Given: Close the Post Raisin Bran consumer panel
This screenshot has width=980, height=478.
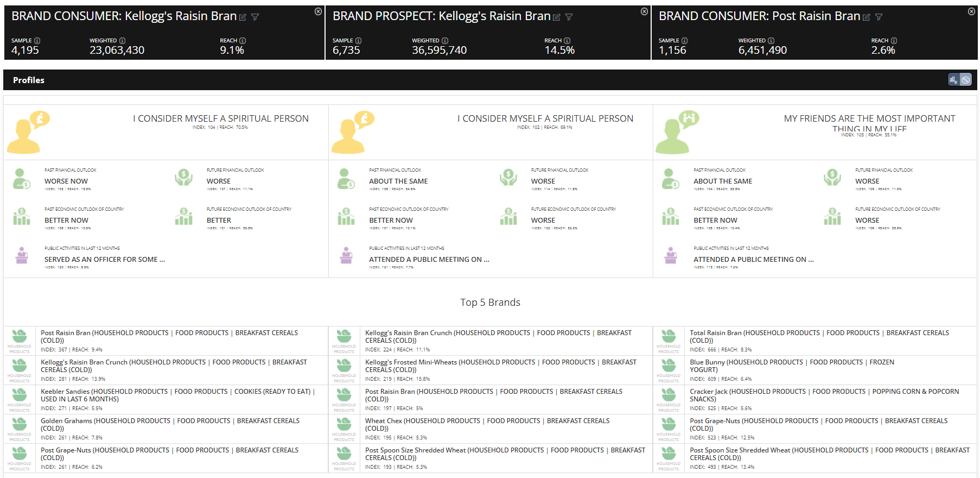Looking at the screenshot, I should coord(971,11).
